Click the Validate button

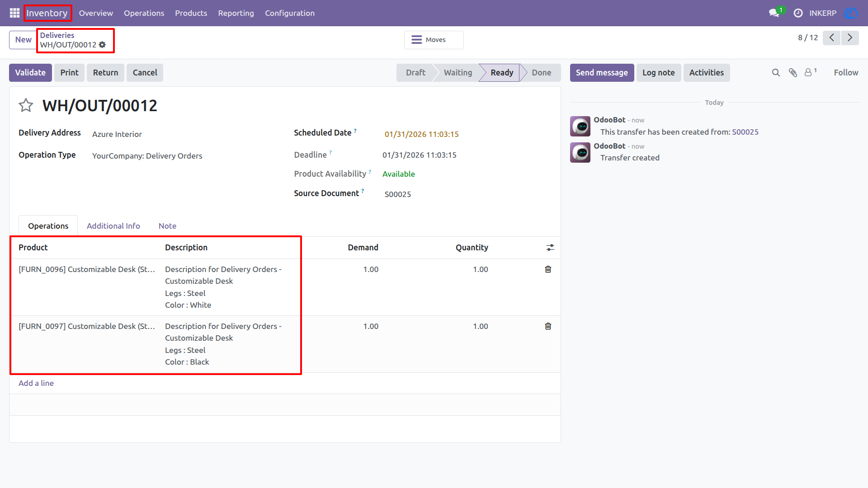click(x=30, y=73)
